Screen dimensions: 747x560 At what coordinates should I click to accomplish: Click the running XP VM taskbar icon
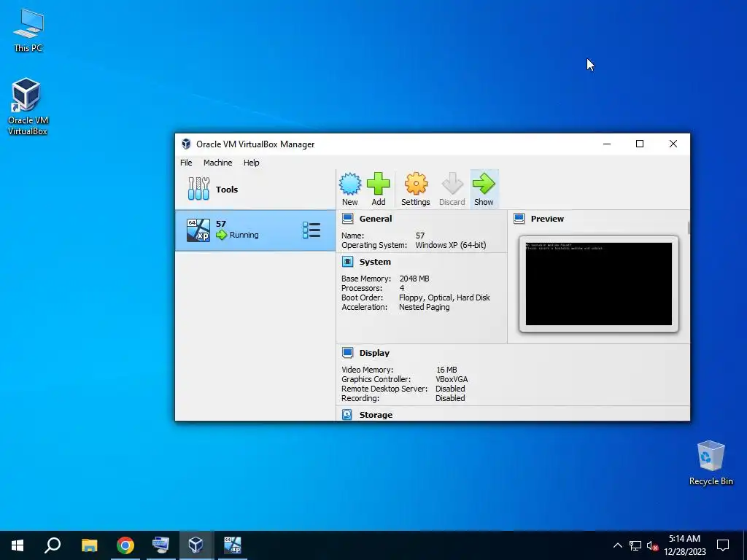233,545
